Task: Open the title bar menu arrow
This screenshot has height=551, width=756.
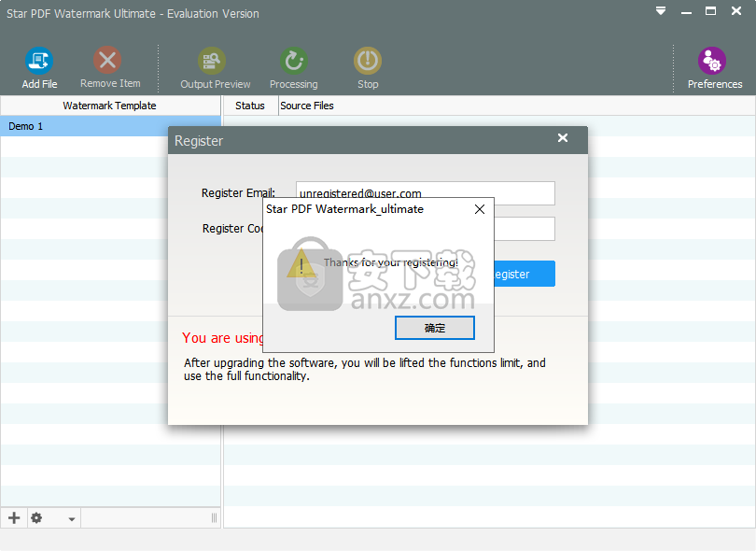Action: click(x=661, y=10)
